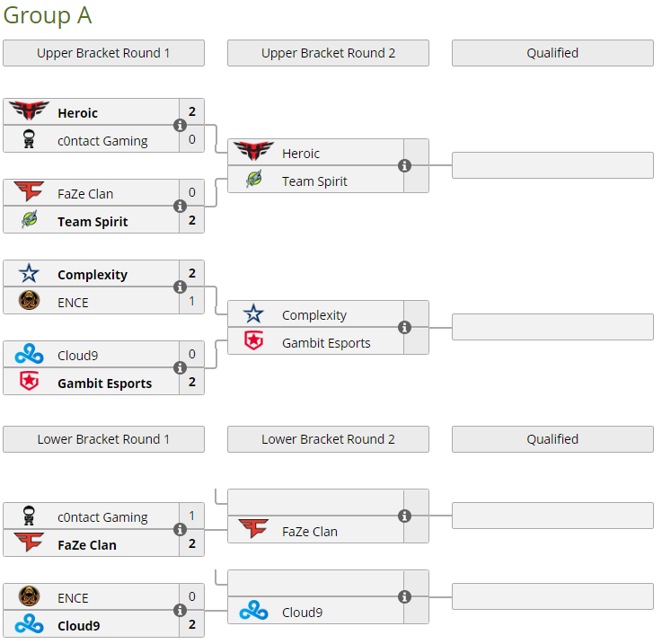The image size is (662, 644).
Task: Click the Upper Bracket Round 2 header
Action: point(328,53)
